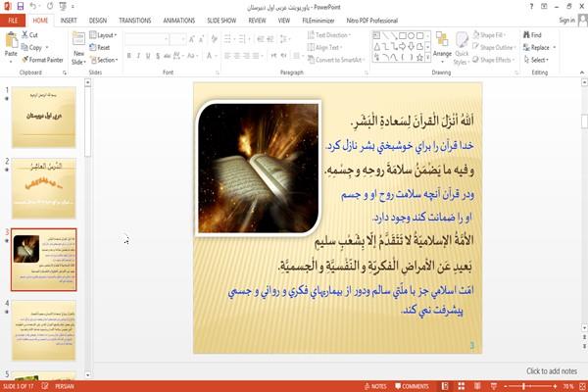Switch to the INSERT tab
Screen dimensions: 588x392
pos(69,21)
